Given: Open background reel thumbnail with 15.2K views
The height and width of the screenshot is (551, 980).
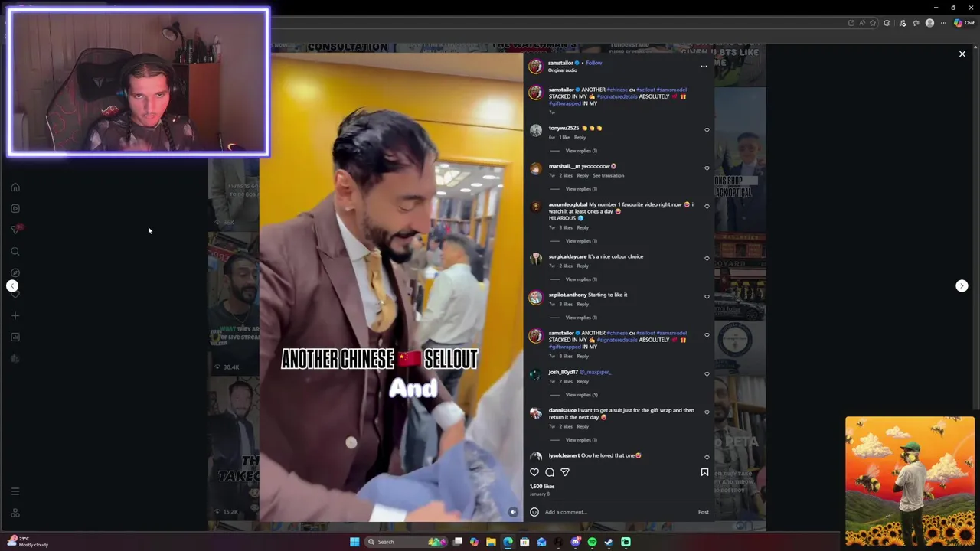Looking at the screenshot, I should [234, 448].
